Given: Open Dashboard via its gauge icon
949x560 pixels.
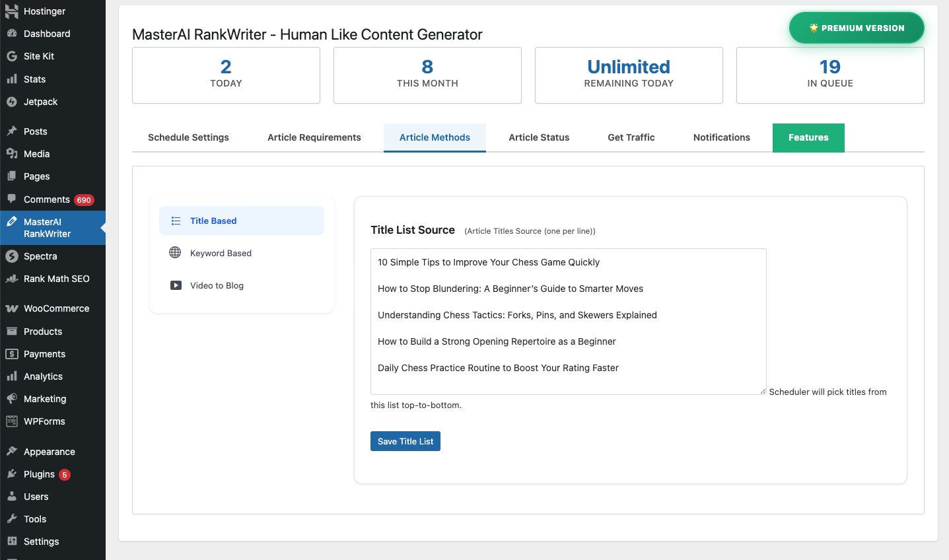Looking at the screenshot, I should 12,34.
